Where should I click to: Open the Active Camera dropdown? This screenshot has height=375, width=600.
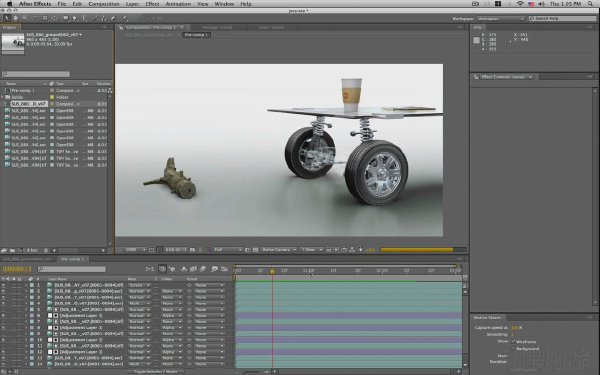click(279, 249)
